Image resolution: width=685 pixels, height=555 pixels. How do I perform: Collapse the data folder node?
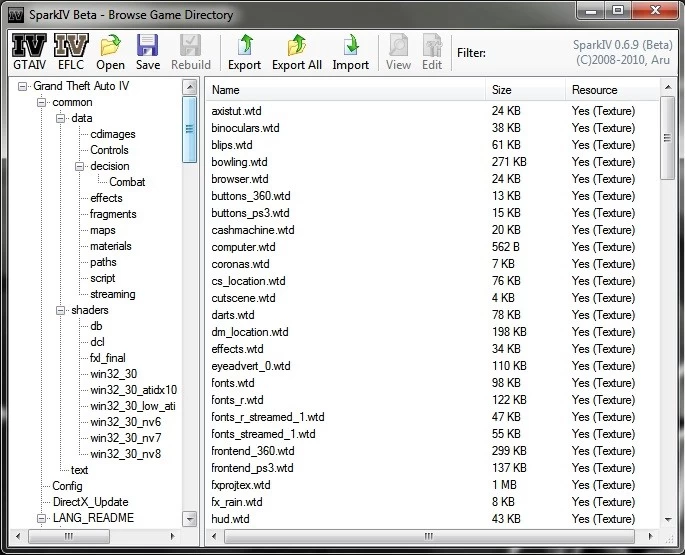(60, 118)
